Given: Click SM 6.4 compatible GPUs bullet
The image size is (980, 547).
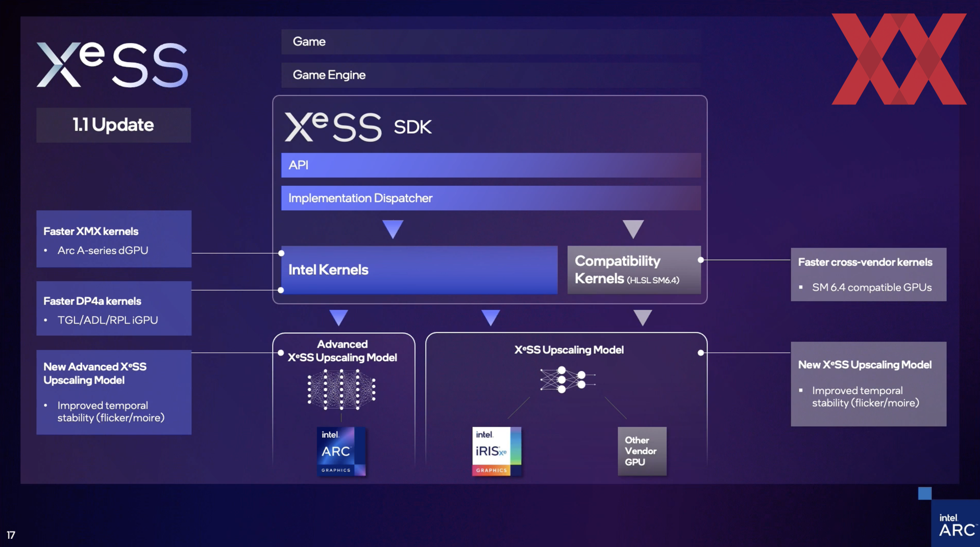Looking at the screenshot, I should point(872,287).
